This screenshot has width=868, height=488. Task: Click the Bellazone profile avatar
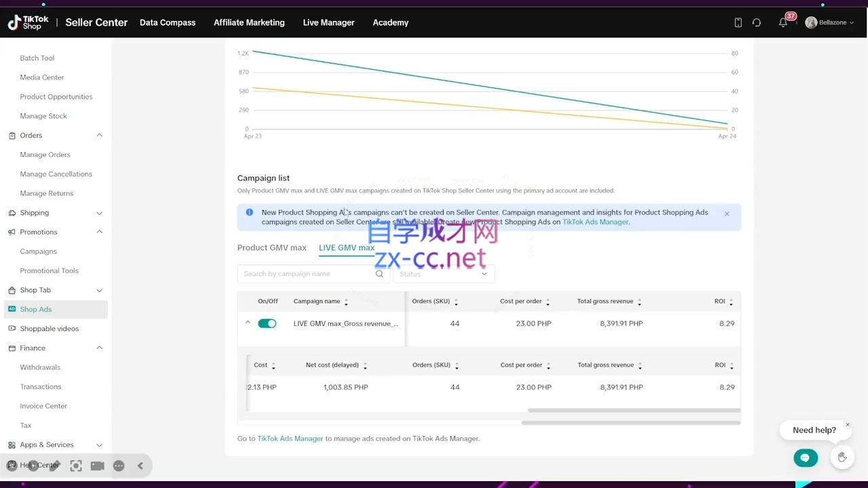tap(811, 22)
